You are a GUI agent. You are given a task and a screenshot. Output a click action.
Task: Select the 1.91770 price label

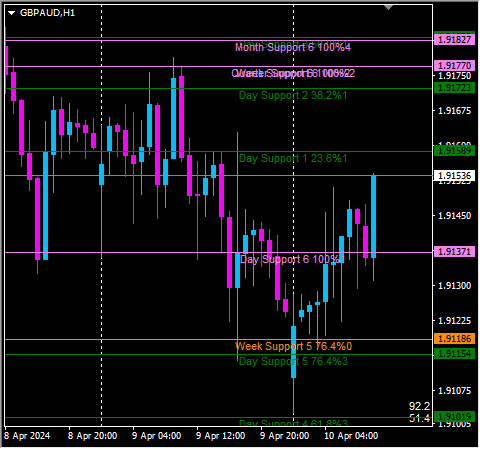455,66
